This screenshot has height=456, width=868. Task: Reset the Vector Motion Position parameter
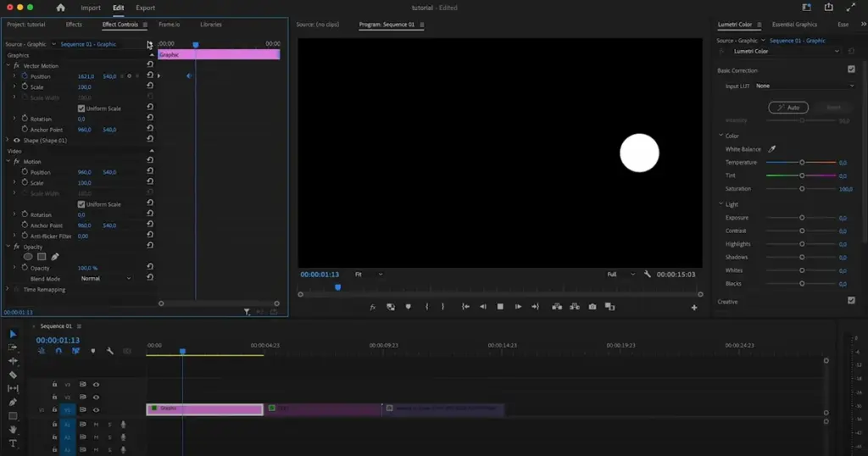(150, 75)
